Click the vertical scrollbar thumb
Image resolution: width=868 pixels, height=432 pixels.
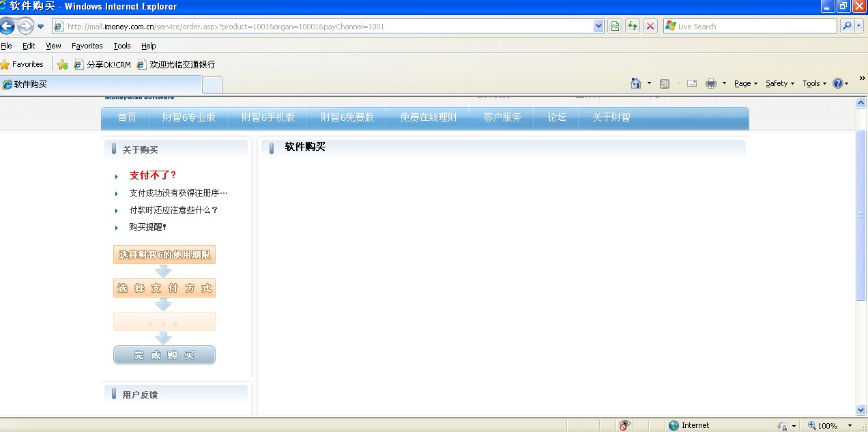(x=860, y=215)
